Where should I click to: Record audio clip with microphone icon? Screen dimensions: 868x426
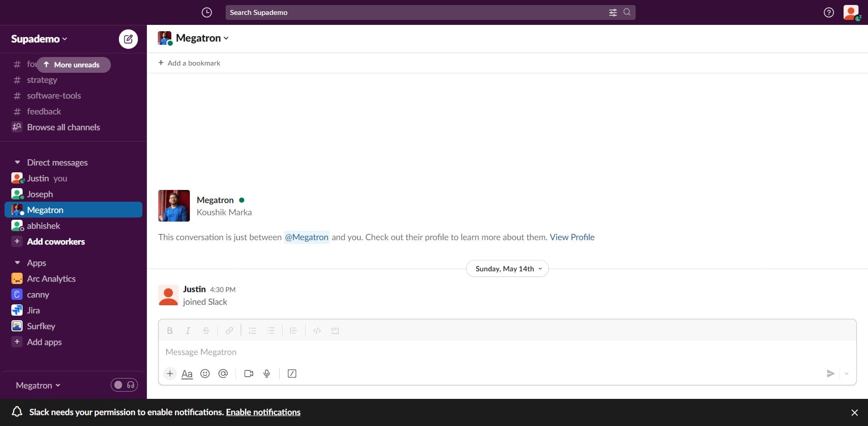267,374
